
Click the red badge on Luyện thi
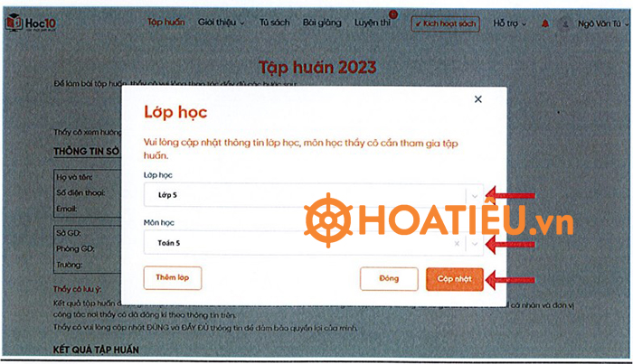[x=393, y=14]
